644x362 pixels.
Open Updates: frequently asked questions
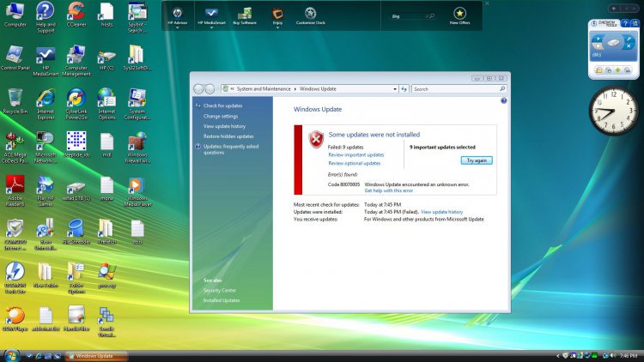(x=231, y=149)
